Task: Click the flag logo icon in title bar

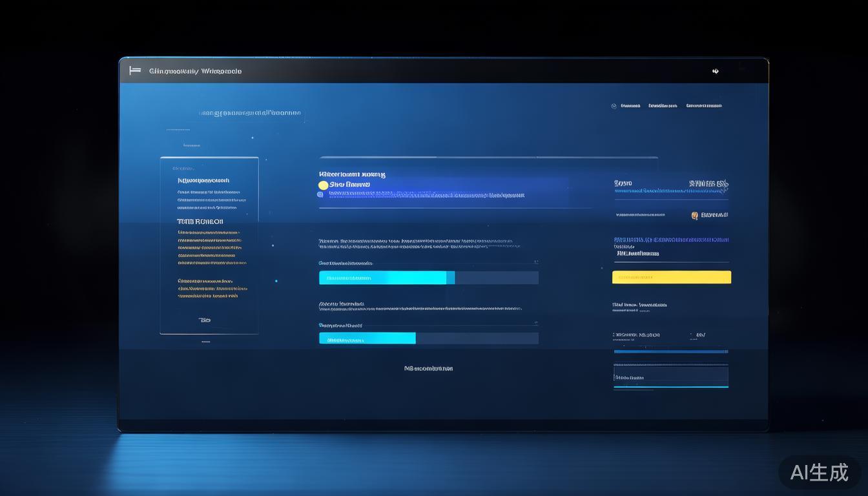Action: pyautogui.click(x=135, y=70)
